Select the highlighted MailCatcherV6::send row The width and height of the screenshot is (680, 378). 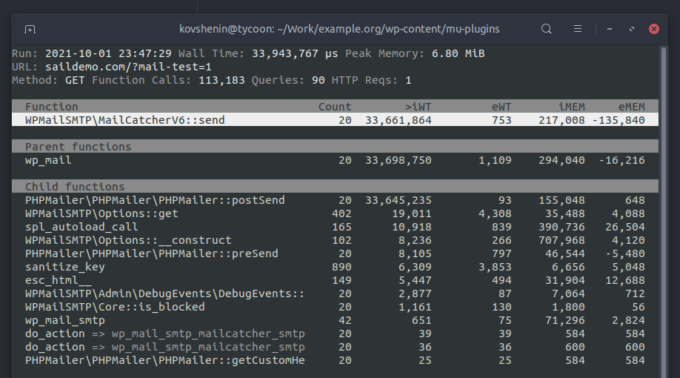coord(335,120)
